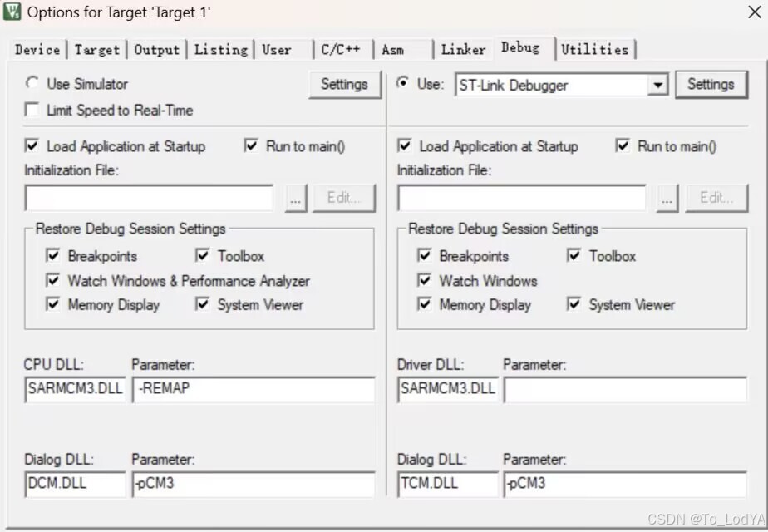Click CPU DLL field SARMCM3.DLL
The width and height of the screenshot is (768, 532).
coord(75,390)
